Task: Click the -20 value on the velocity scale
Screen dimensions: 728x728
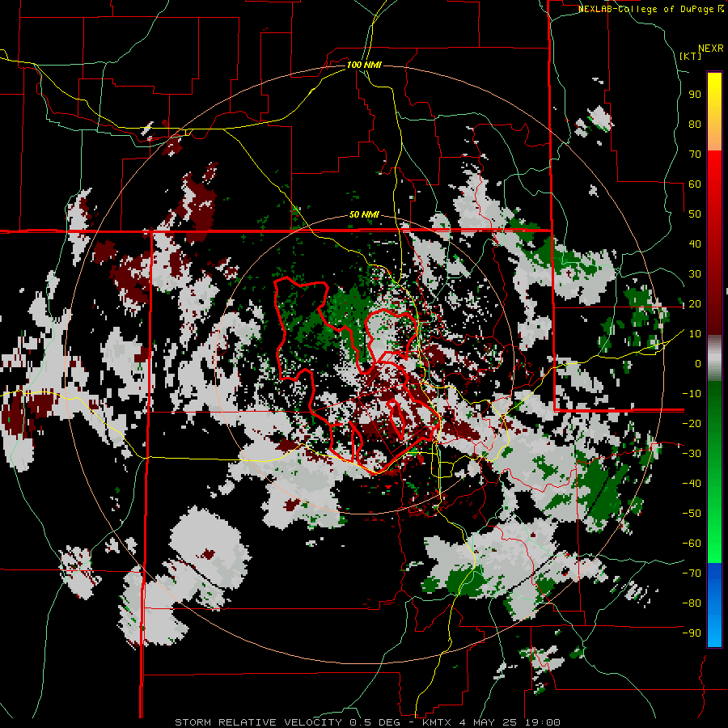Action: click(x=692, y=424)
